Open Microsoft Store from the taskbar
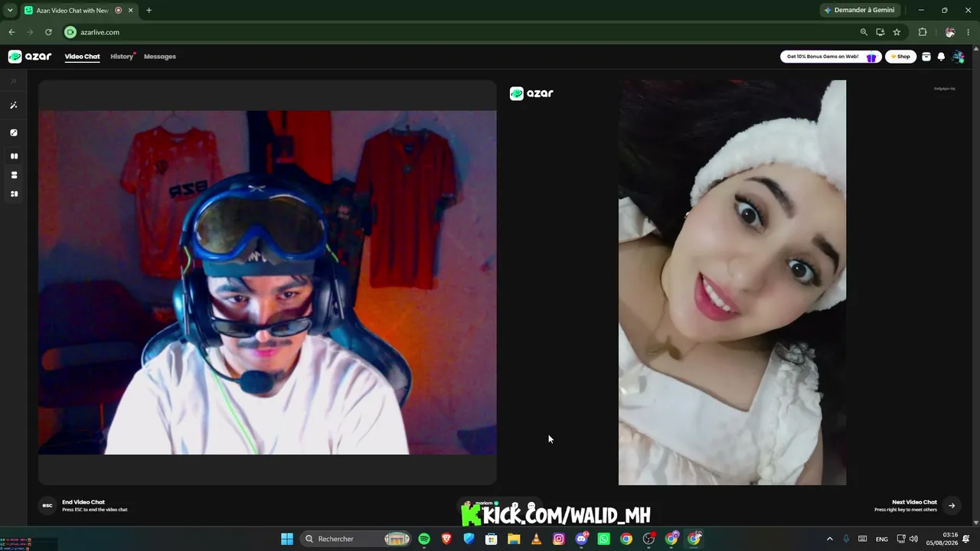 (x=492, y=539)
